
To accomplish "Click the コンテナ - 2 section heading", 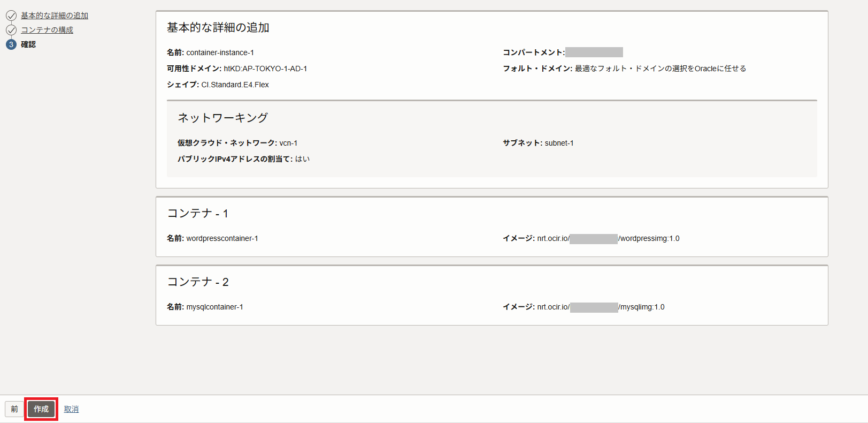I will (198, 282).
